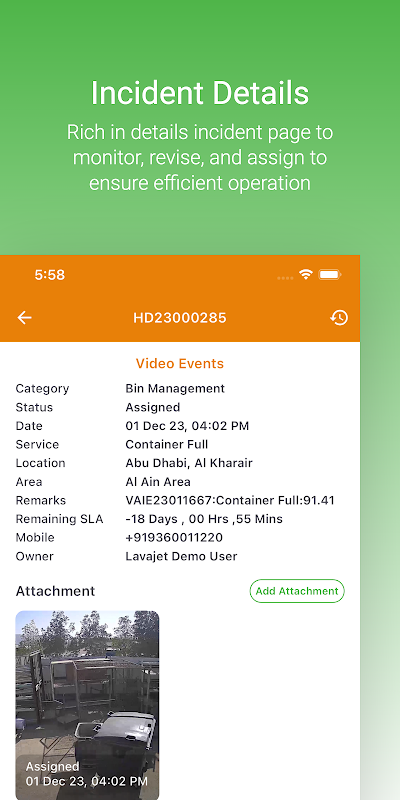Tap the back arrow icon
Image resolution: width=400 pixels, height=800 pixels.
24,318
